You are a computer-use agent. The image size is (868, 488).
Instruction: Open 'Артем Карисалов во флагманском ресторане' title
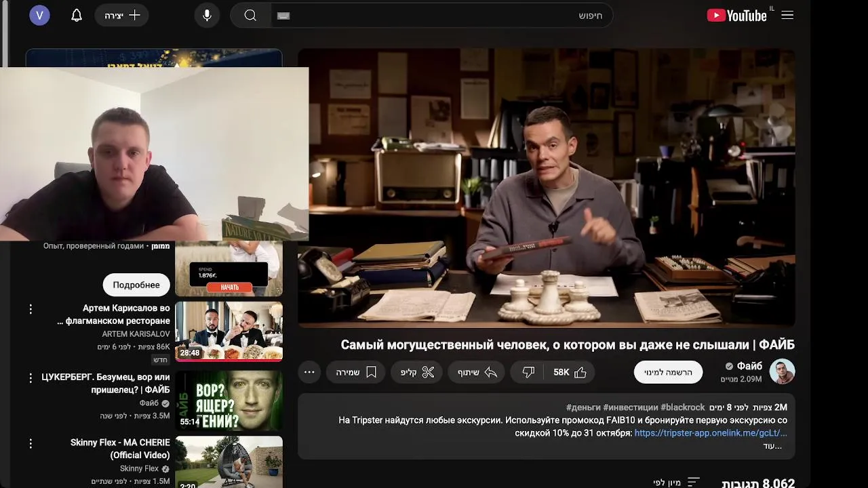tap(114, 314)
